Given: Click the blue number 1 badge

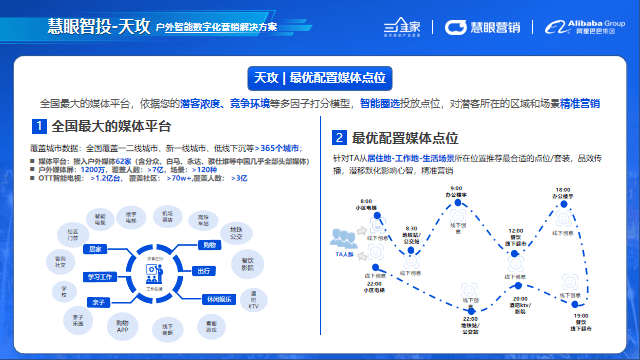Looking at the screenshot, I should (39, 126).
